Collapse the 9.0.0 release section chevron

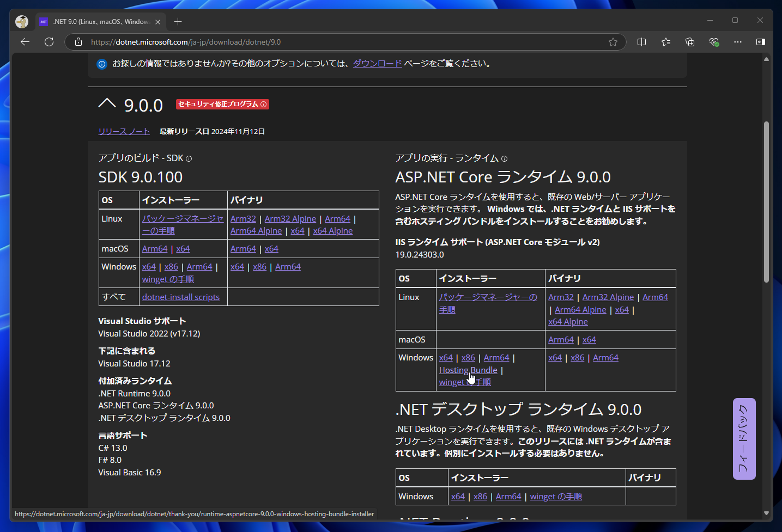tap(107, 103)
